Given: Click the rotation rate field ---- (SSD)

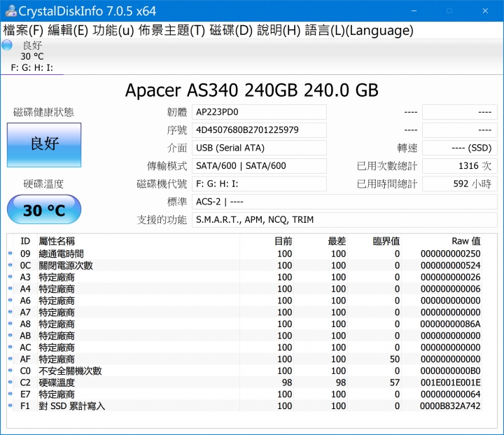Looking at the screenshot, I should click(460, 148).
